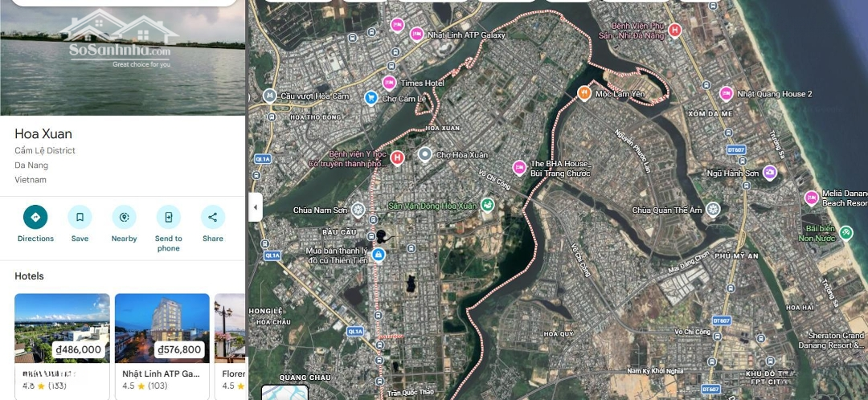View Hoa Xuan header photo

tap(122, 58)
